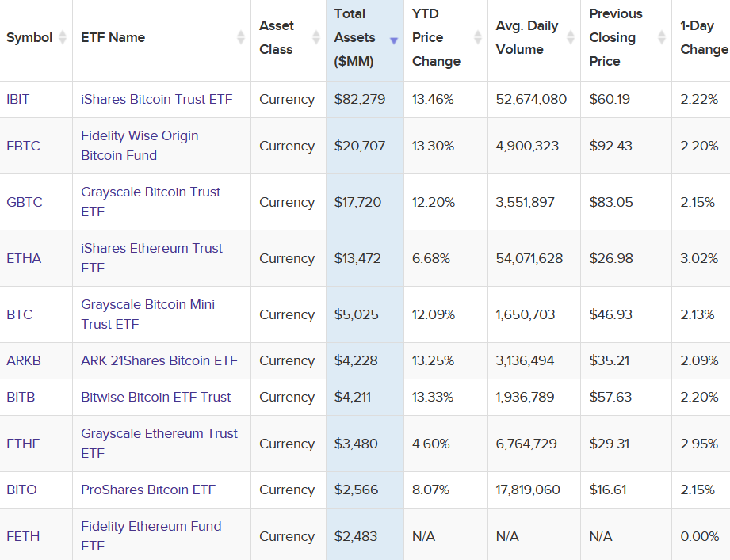Click the sort arrows beside ETF Name header
The image size is (730, 560).
click(241, 37)
